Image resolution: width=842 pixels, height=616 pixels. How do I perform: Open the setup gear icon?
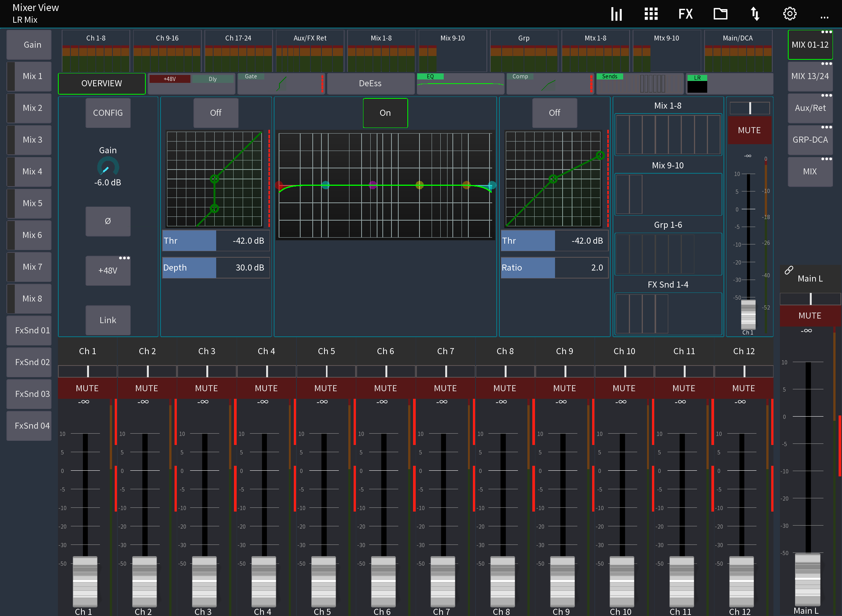click(x=790, y=14)
